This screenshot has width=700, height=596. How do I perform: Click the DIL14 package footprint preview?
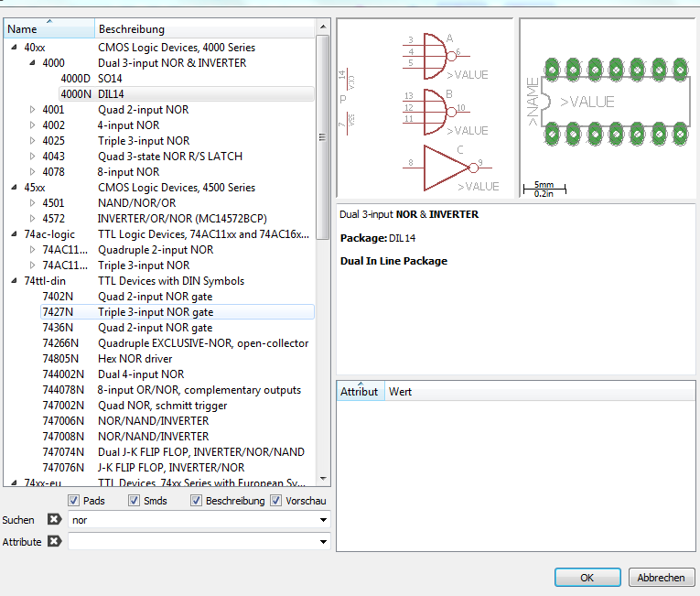pos(608,108)
